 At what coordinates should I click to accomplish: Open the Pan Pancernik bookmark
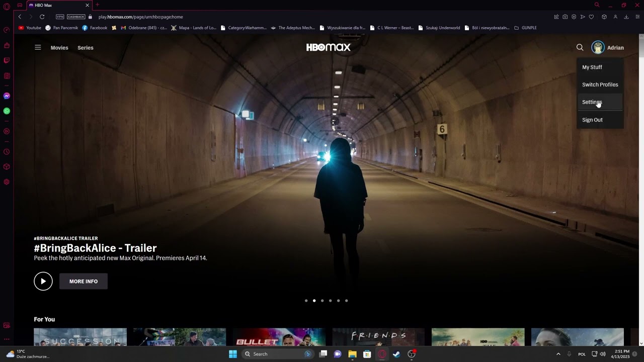[x=62, y=28]
